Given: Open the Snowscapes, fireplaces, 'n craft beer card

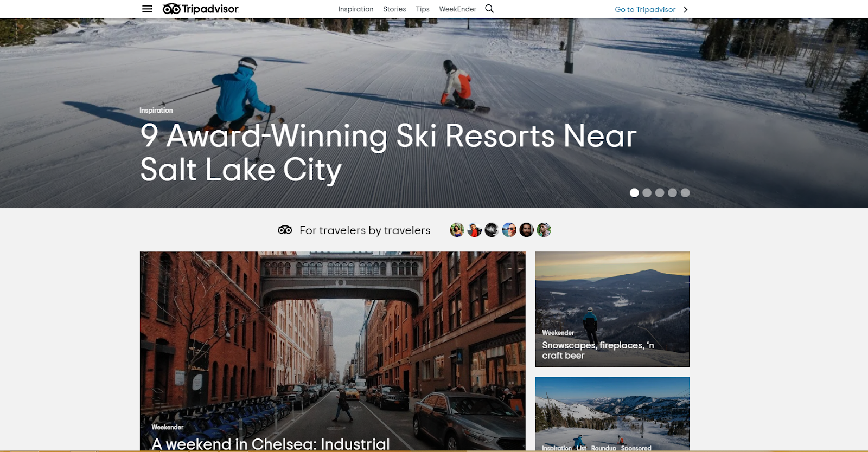Looking at the screenshot, I should tap(612, 309).
